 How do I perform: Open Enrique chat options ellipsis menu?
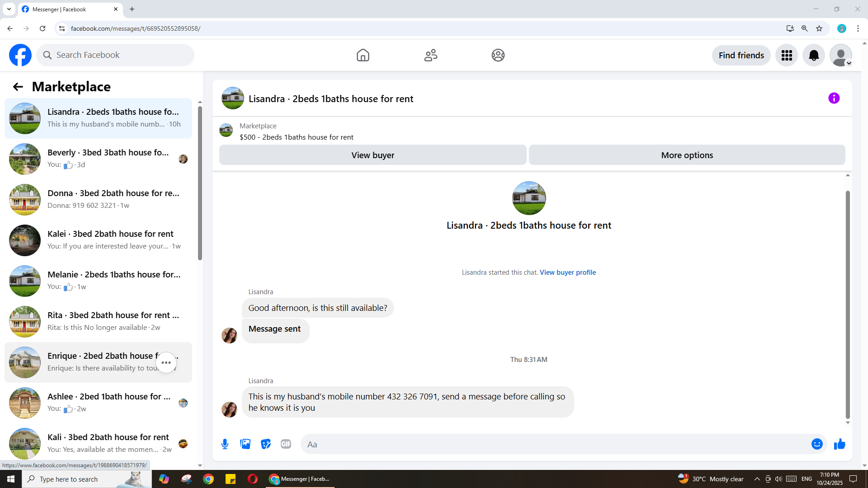(166, 362)
